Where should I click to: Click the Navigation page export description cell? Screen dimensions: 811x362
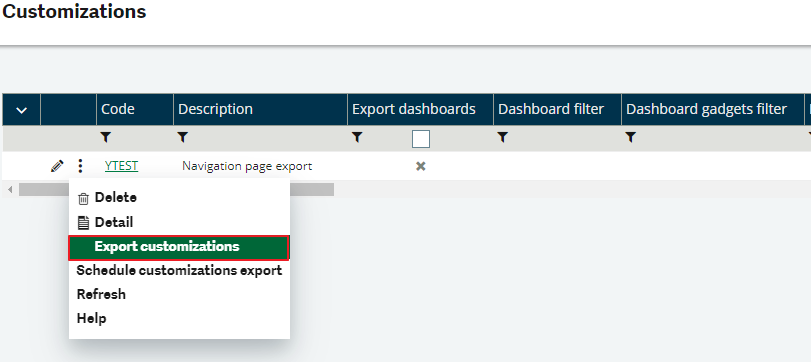point(247,166)
